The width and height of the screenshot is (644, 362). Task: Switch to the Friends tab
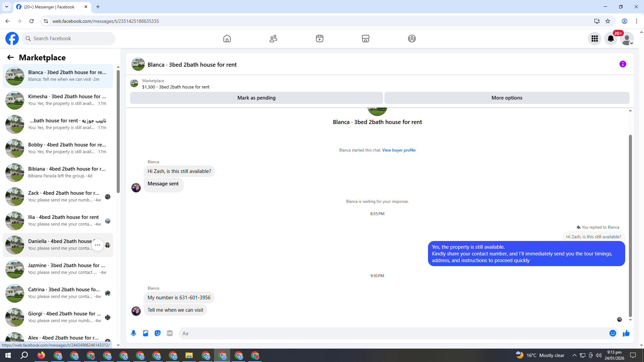273,39
